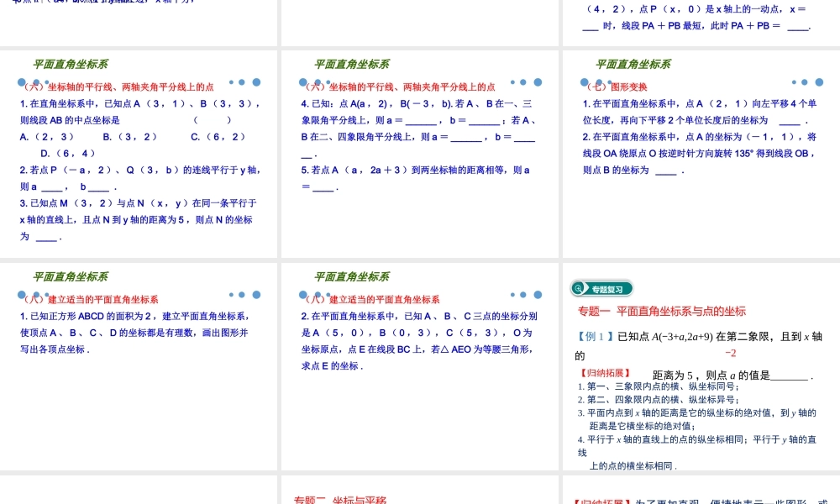Image resolution: width=840 pixels, height=504 pixels.
Task: Click the blue dot cluster on the 图形变换 slide
Action: click(x=806, y=82)
